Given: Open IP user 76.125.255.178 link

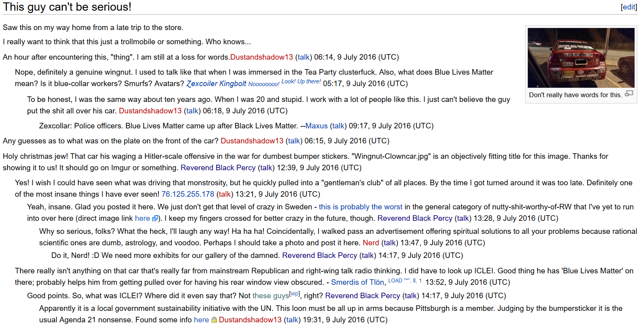Looking at the screenshot, I should [x=188, y=194].
